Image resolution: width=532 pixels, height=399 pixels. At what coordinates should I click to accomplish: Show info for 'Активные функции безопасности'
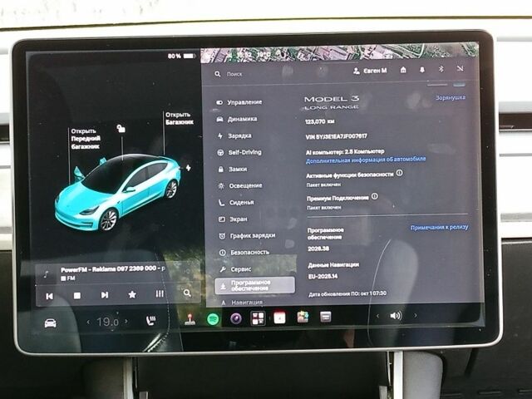[399, 173]
